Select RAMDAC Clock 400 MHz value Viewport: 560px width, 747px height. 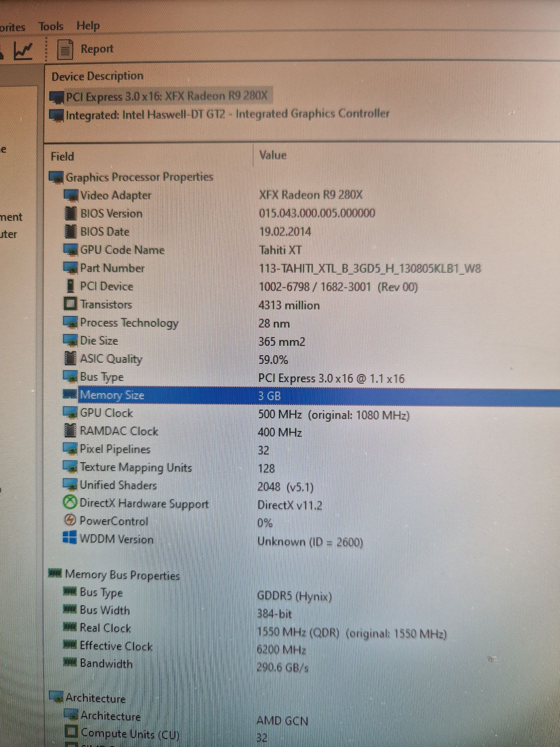[280, 433]
